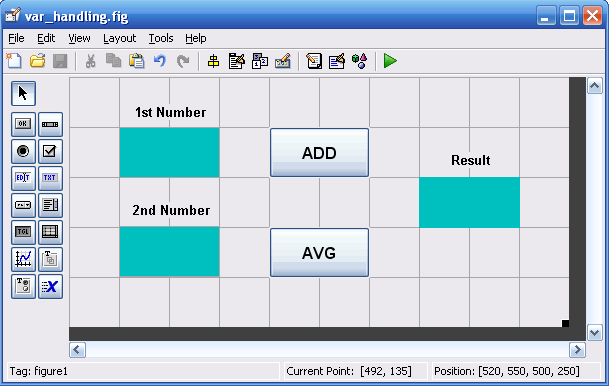Select the cyan field under 2nd Number

(169, 252)
